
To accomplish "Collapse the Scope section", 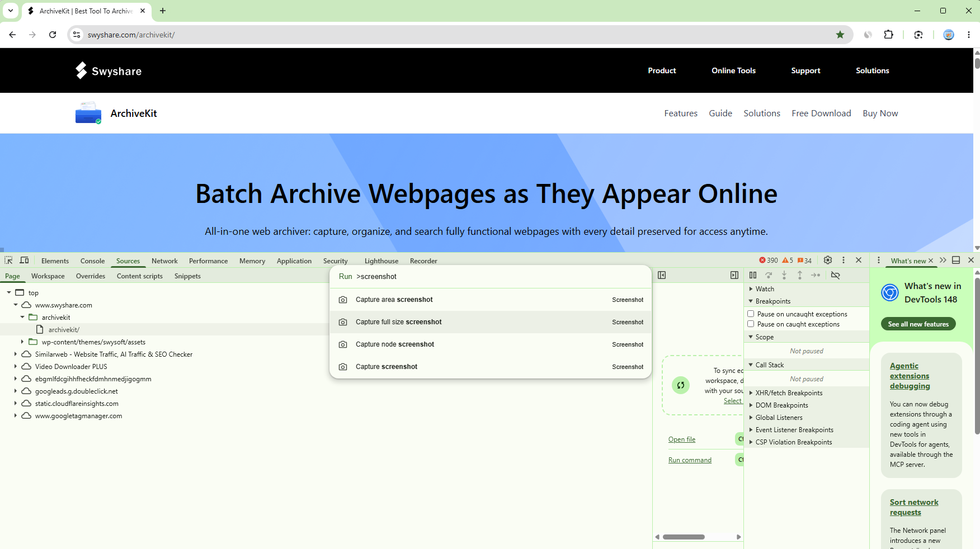I will click(x=751, y=337).
